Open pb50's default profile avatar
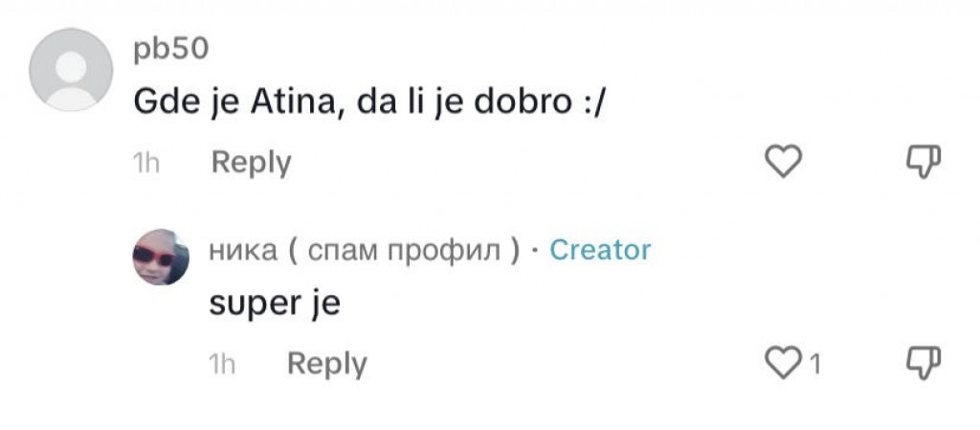This screenshot has width=980, height=430. tap(72, 70)
